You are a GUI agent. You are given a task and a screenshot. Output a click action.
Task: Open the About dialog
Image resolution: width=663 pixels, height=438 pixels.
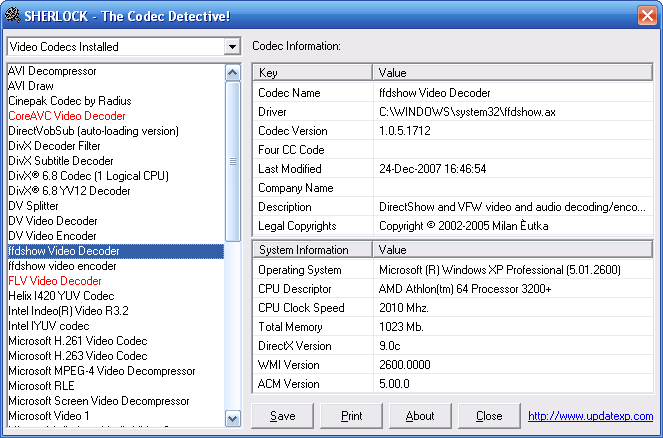(420, 416)
